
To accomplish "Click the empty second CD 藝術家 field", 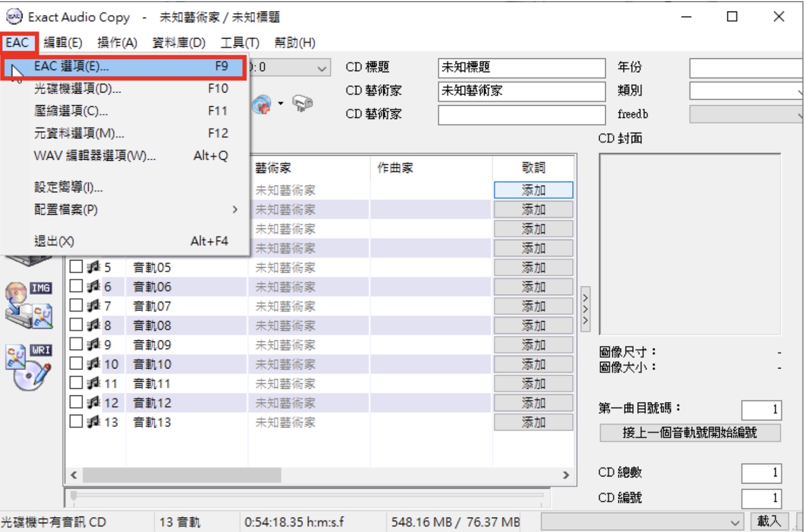I will tap(521, 115).
